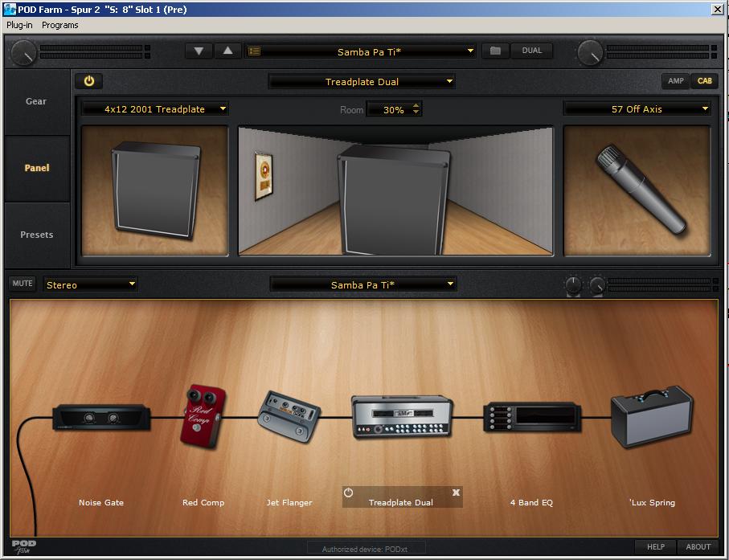The image size is (729, 560).
Task: Click the 'Lux Spring label
Action: click(x=653, y=502)
